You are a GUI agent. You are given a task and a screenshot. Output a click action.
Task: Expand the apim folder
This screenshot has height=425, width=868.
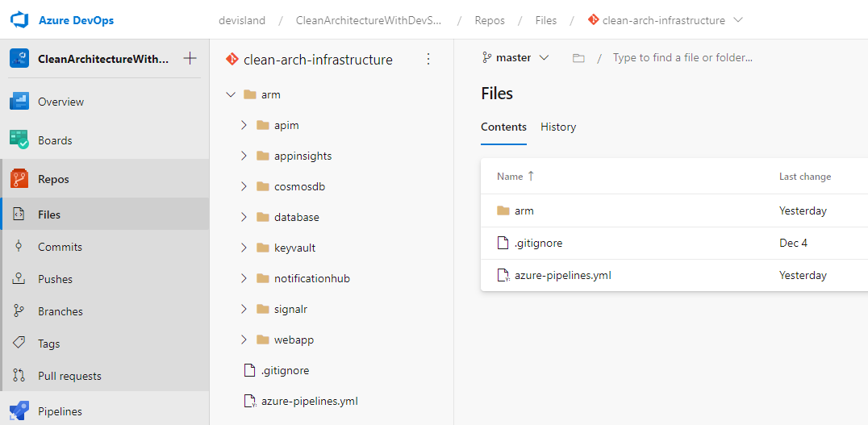pos(244,126)
